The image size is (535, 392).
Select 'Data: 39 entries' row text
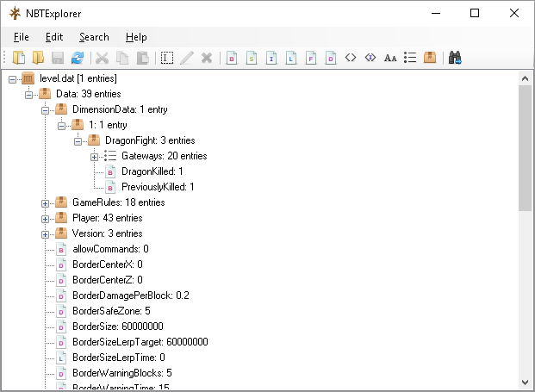tap(89, 94)
